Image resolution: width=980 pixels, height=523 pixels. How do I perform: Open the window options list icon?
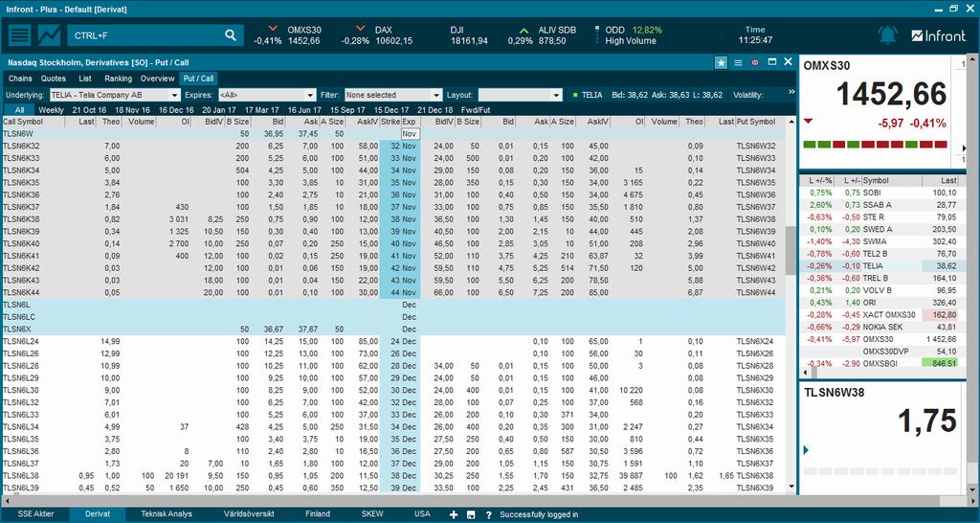click(738, 62)
